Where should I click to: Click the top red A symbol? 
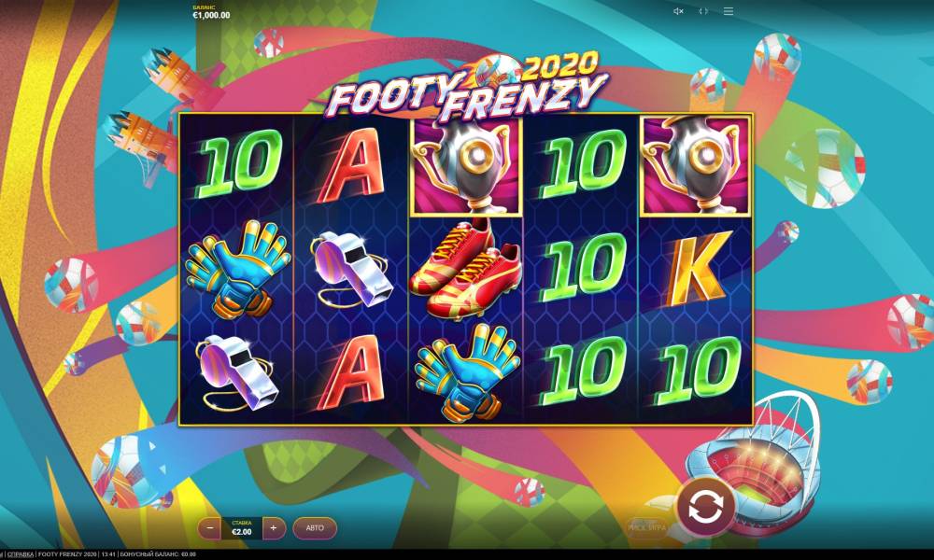(x=351, y=165)
